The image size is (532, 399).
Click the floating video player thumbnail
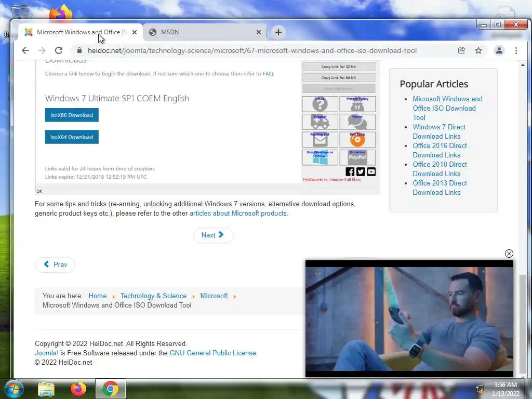tap(409, 318)
